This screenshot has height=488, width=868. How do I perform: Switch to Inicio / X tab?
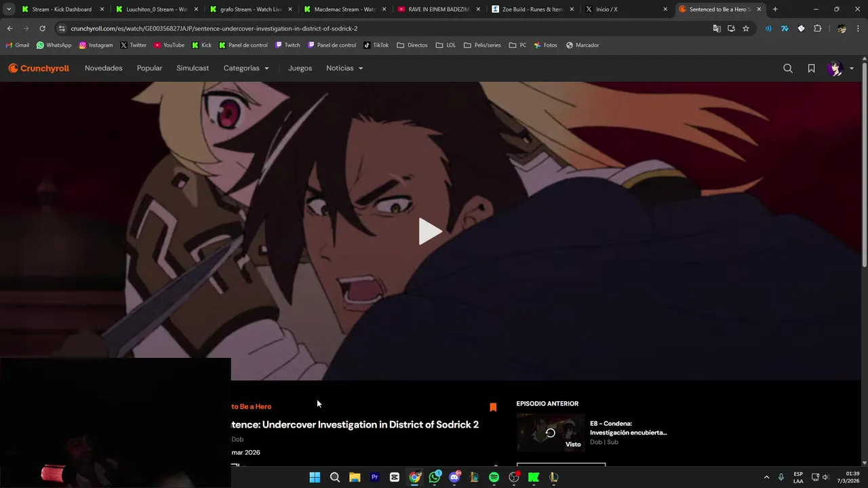click(x=627, y=9)
